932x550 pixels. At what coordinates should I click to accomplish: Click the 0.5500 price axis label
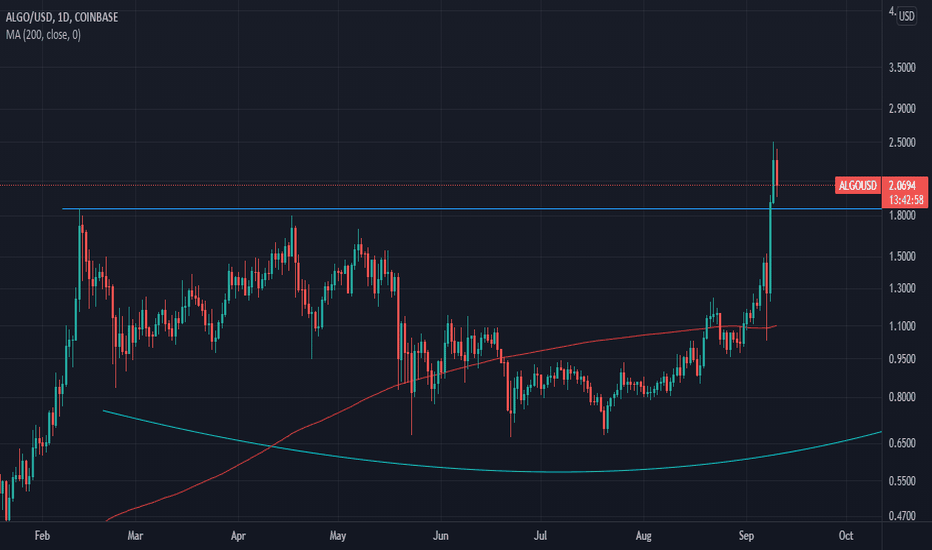click(902, 481)
